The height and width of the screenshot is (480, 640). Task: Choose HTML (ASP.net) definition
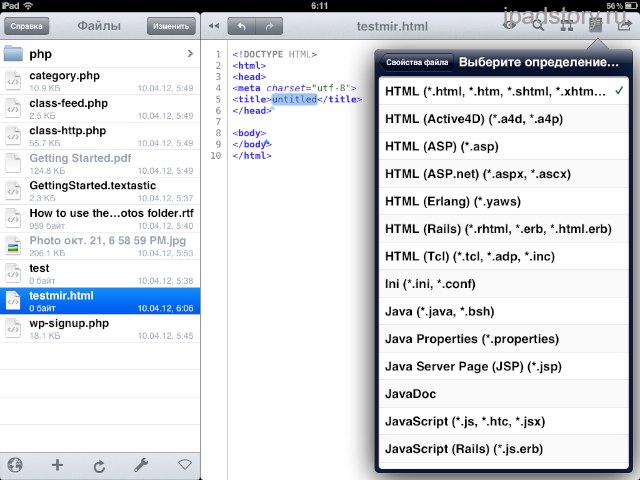[504, 174]
